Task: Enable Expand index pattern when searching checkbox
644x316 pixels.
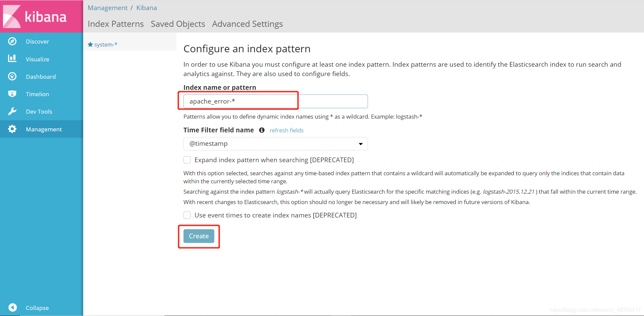Action: tap(187, 160)
